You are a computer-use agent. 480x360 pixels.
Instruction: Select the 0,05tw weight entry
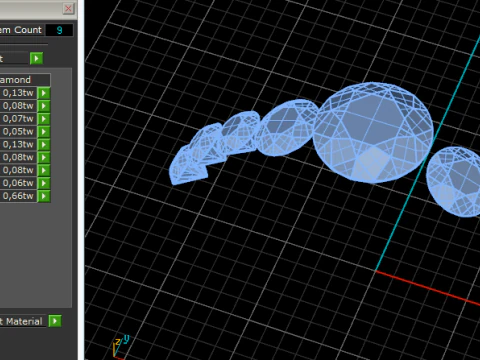coord(18,132)
